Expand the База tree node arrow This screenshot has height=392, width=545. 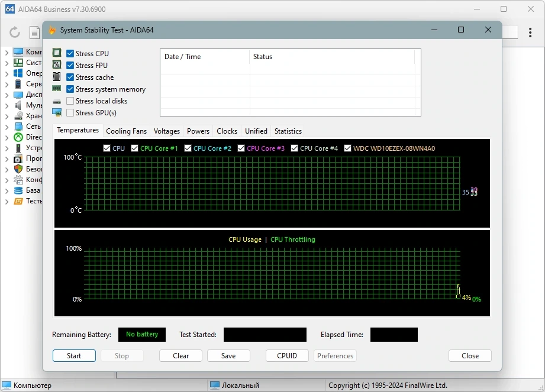point(7,190)
